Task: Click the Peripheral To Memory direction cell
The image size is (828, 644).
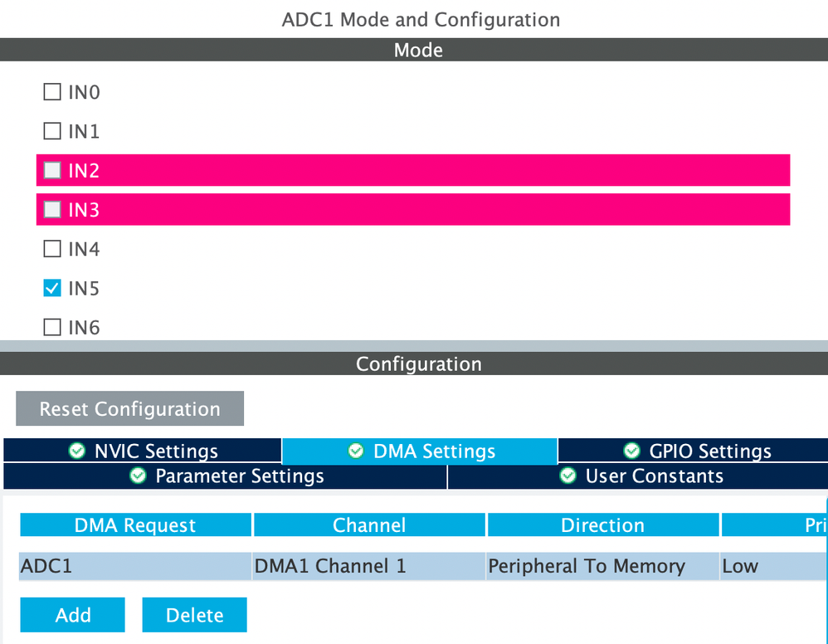Action: point(603,567)
